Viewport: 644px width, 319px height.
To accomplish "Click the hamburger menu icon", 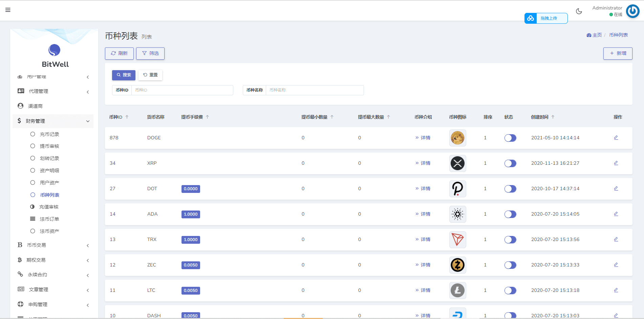I will point(8,10).
